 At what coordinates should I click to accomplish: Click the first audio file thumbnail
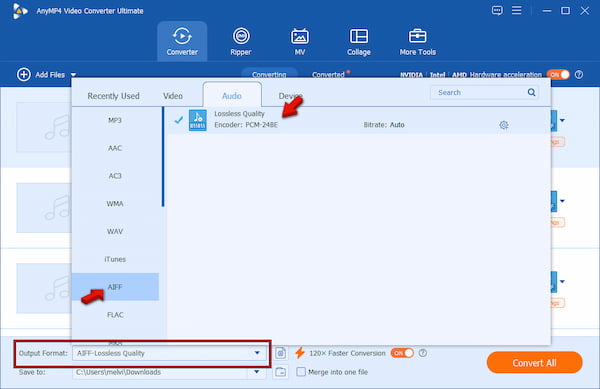[x=44, y=127]
